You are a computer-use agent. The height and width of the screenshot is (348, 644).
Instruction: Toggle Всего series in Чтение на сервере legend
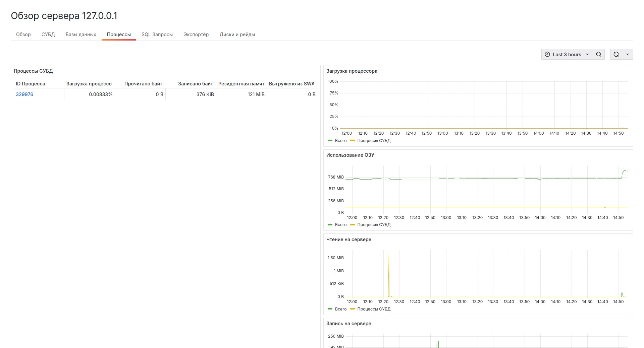[340, 309]
